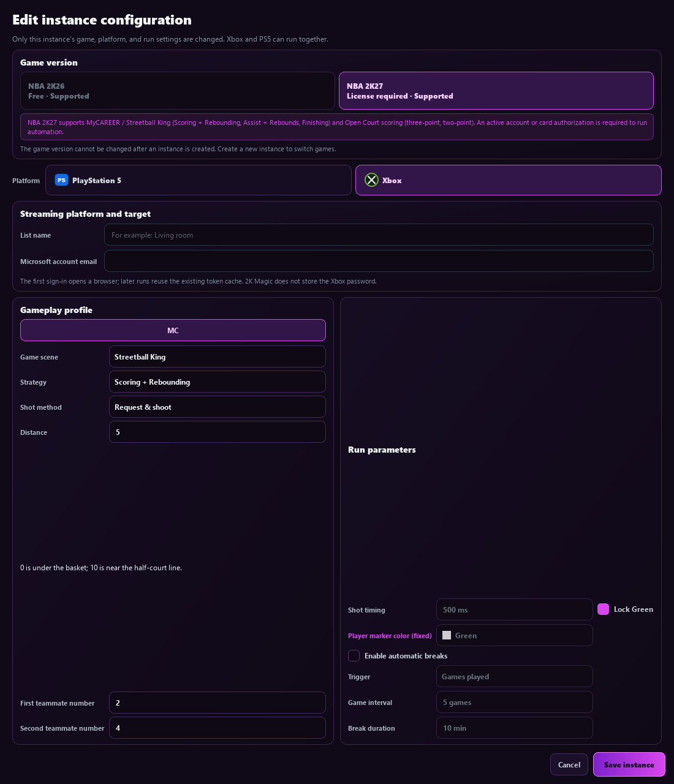Open the Game scene dropdown
674x784 pixels.
218,357
